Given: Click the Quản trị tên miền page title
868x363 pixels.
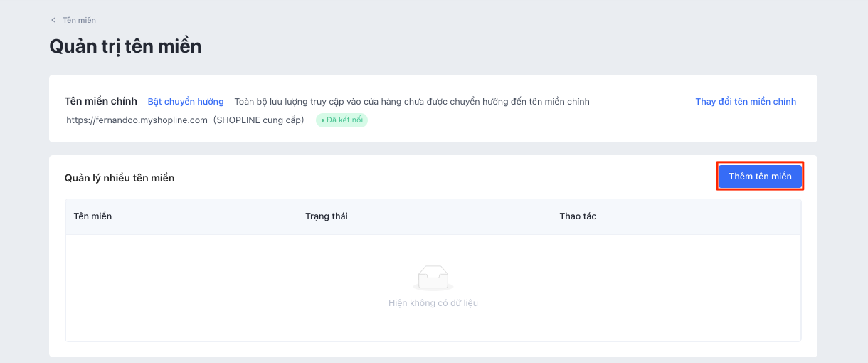Looking at the screenshot, I should (125, 46).
